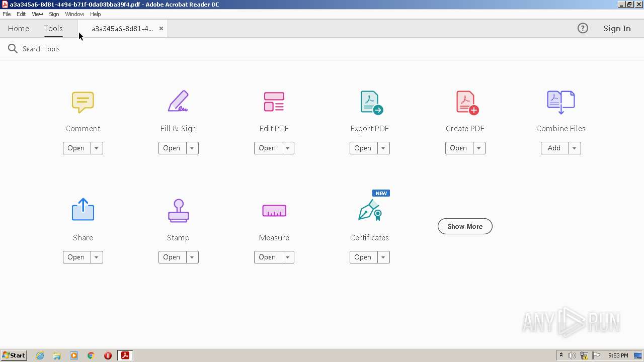The width and height of the screenshot is (644, 362).
Task: Expand the Certificates dropdown arrow
Action: click(383, 257)
